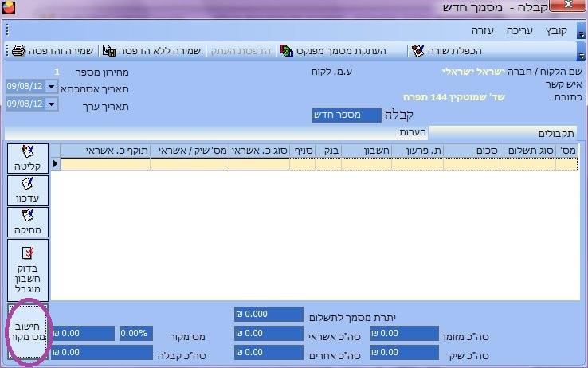This screenshot has width=588, height=368.
Task: Click the תוקף כ. אשראי cell in first row
Action: click(x=105, y=164)
